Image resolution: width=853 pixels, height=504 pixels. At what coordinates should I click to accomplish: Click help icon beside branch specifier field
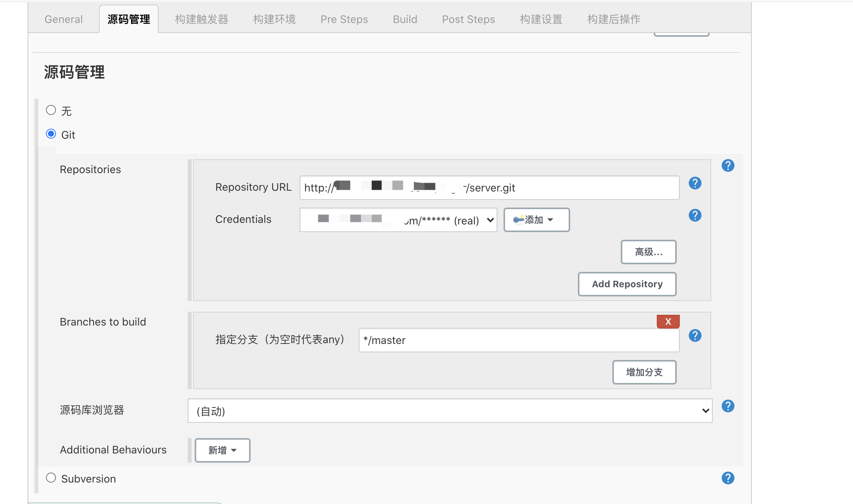pyautogui.click(x=695, y=335)
